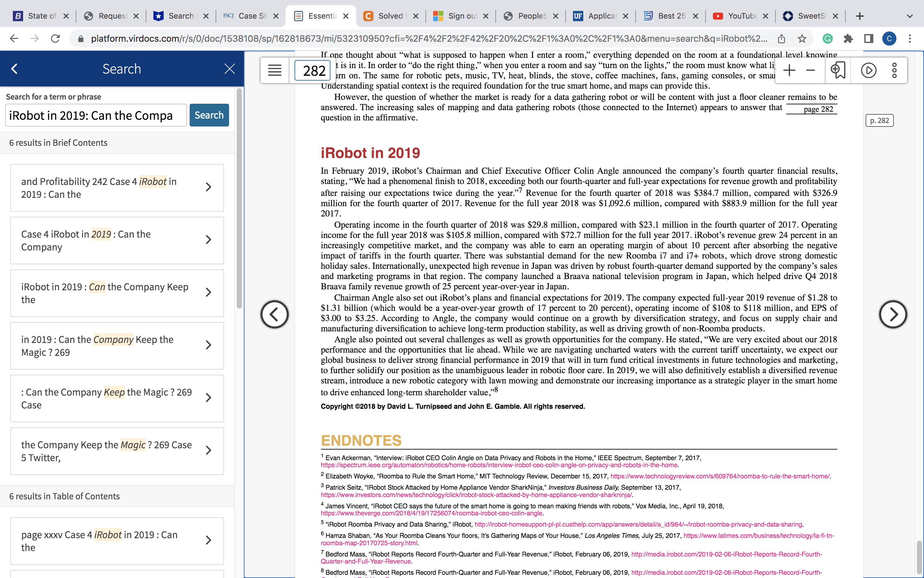Open the Grammarly extension
The height and width of the screenshot is (578, 924).
coord(827,39)
